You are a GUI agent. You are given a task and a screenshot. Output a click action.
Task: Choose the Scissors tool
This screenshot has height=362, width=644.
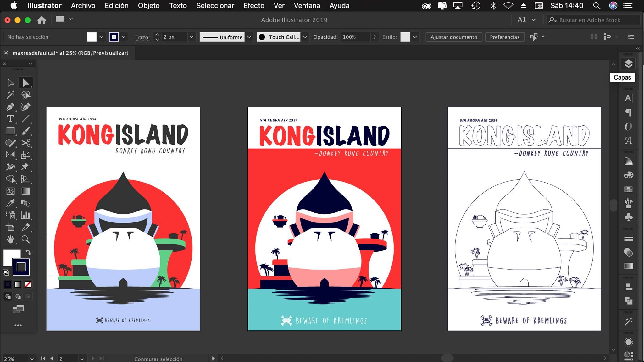coord(25,143)
